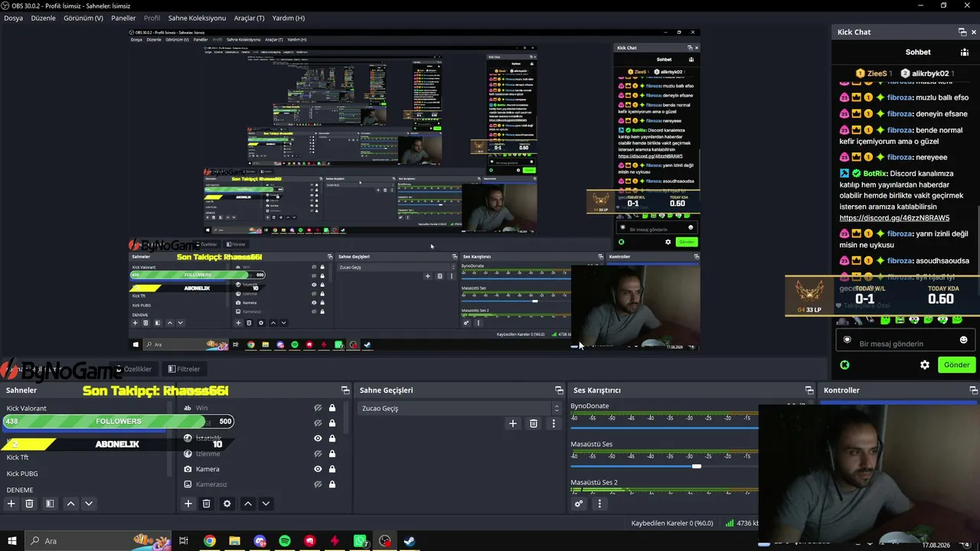Viewport: 980px width, 551px height.
Task: Open the Yardım (H) menu
Action: pos(289,18)
